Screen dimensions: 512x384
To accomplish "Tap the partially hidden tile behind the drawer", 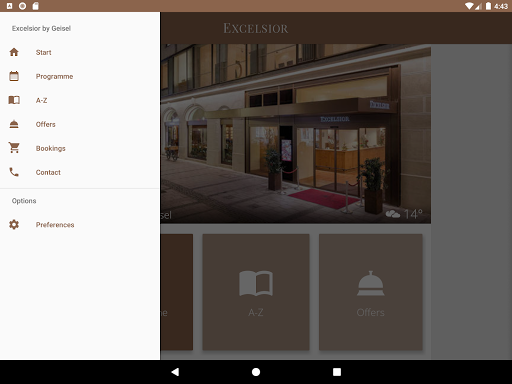I will coord(177,292).
